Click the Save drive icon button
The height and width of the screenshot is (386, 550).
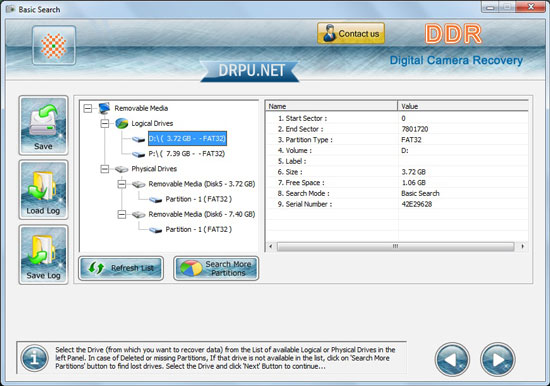pos(43,125)
